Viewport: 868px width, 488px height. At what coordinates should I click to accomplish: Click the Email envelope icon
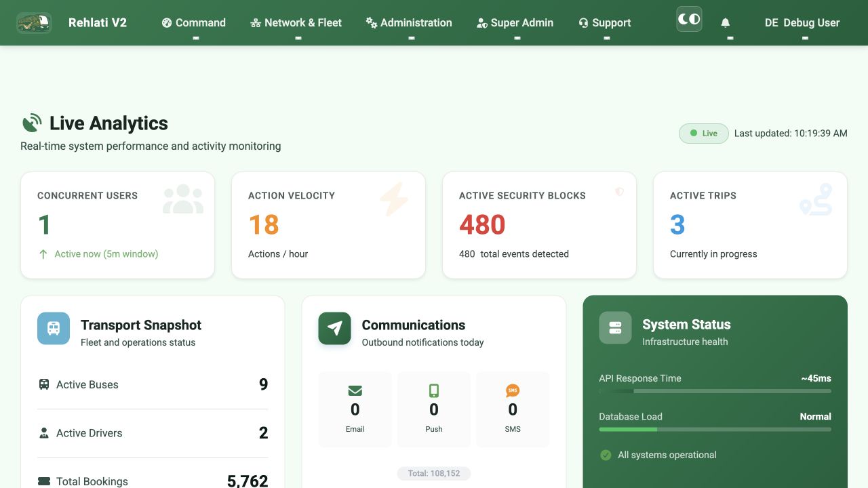pos(355,390)
